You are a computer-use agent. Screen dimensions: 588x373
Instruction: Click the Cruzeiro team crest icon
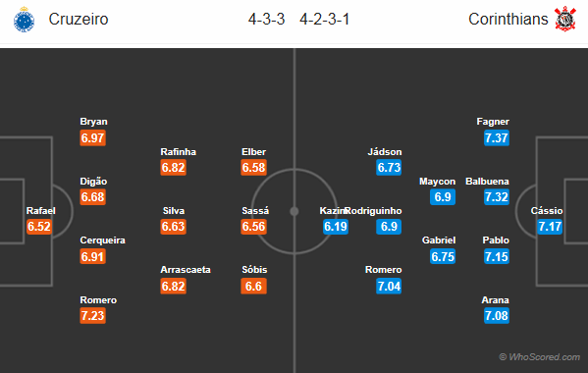point(24,19)
